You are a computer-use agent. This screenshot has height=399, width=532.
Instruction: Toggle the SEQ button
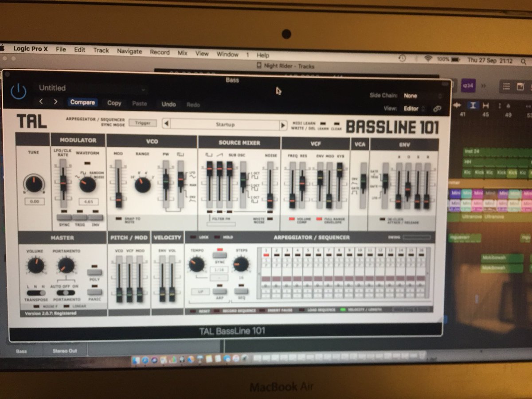click(241, 292)
